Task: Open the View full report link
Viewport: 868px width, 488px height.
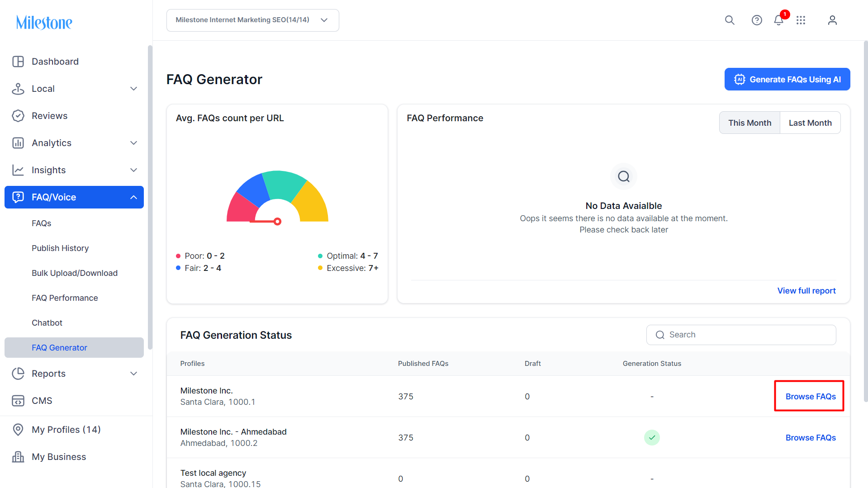Action: click(x=806, y=291)
